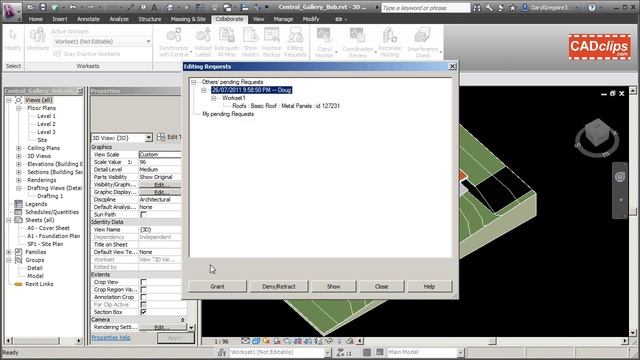Open the Annotate ribbon tab
This screenshot has height=360, width=640.
[x=88, y=19]
